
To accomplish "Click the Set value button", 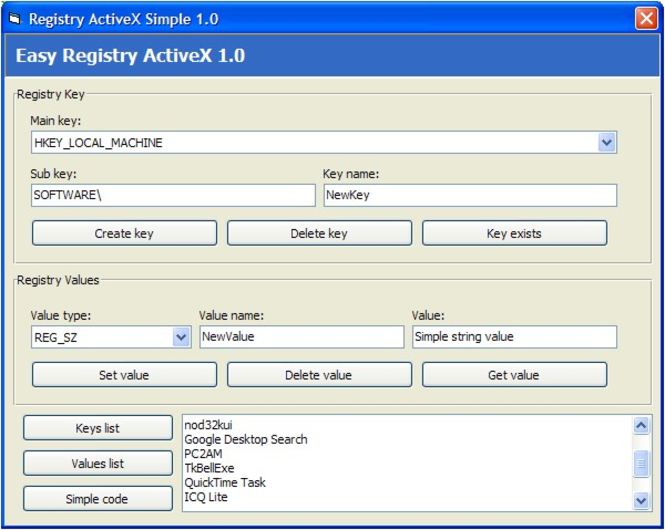I will [x=124, y=375].
